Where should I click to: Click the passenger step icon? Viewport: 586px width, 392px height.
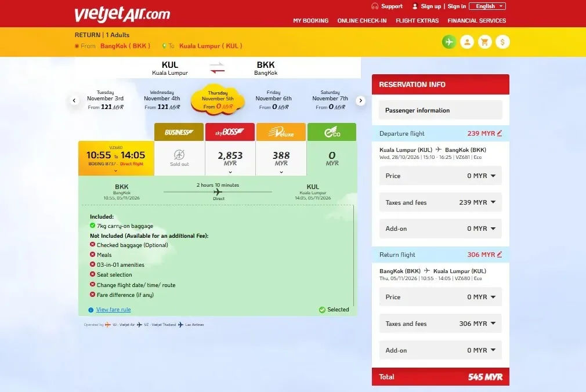467,42
